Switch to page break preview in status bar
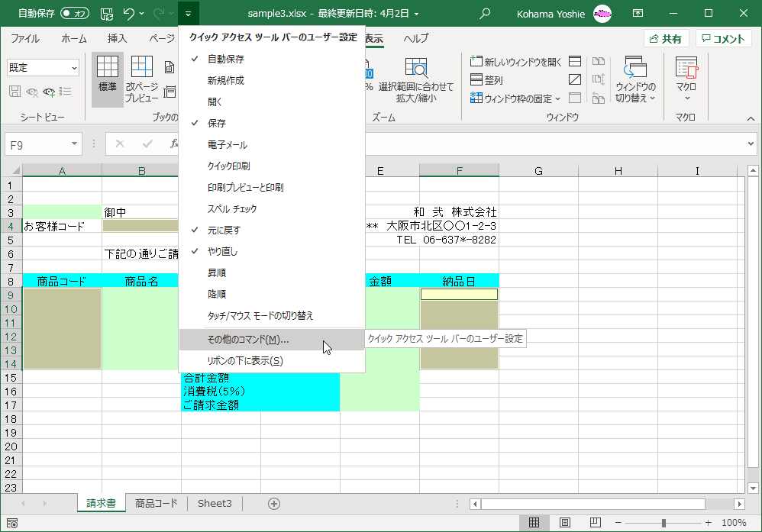 click(x=596, y=523)
